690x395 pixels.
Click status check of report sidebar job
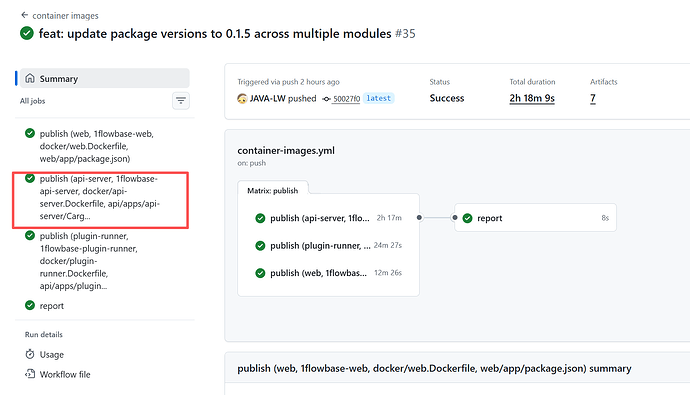(30, 305)
